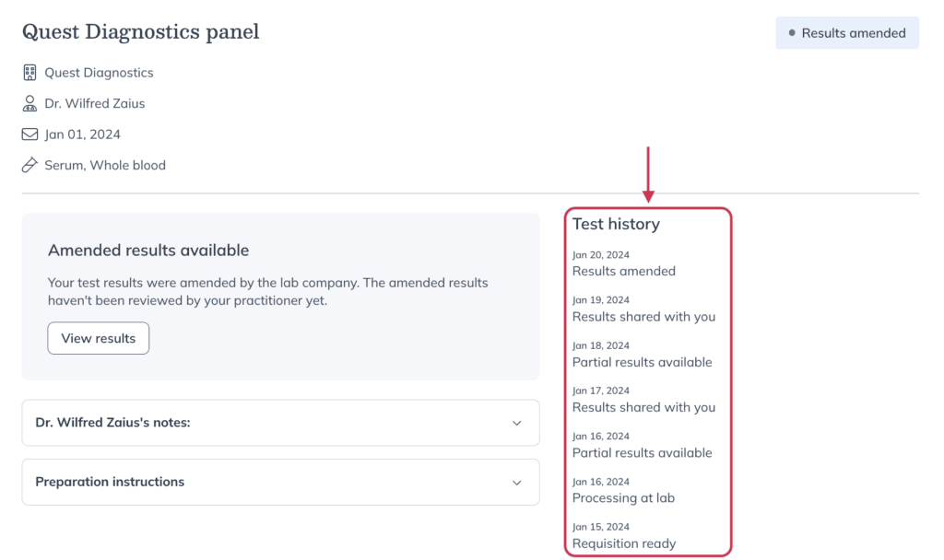Click the Quest Diagnostics panel title

tap(141, 32)
